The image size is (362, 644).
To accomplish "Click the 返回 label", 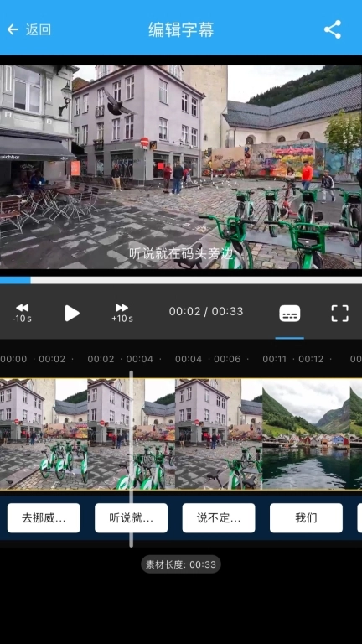I will click(39, 29).
